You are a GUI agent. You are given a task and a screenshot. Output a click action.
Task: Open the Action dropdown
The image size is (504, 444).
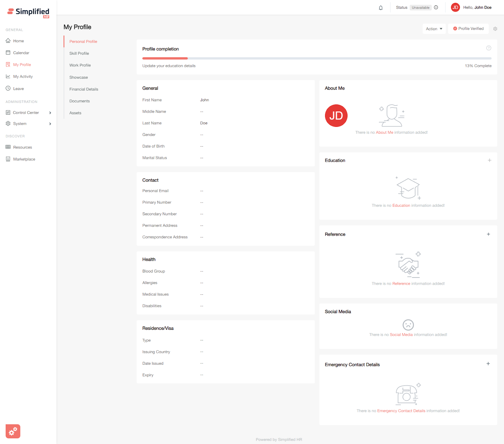tap(434, 29)
